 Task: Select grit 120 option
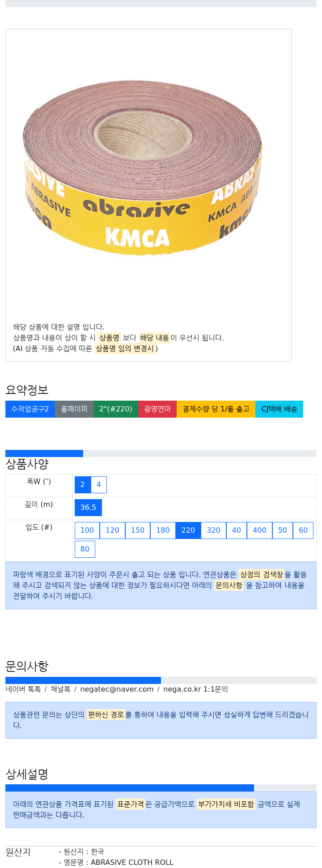(x=112, y=530)
